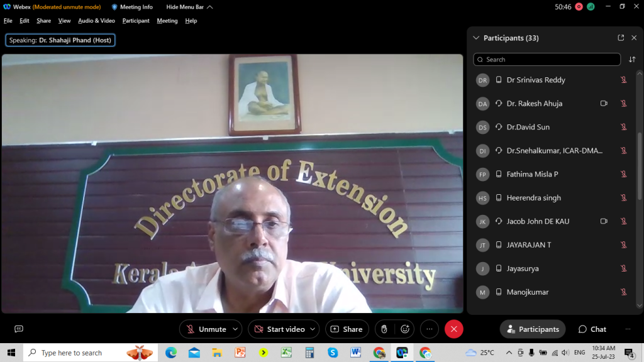Select Jacob John DE KAU participant
This screenshot has width=644, height=362.
[x=552, y=222]
